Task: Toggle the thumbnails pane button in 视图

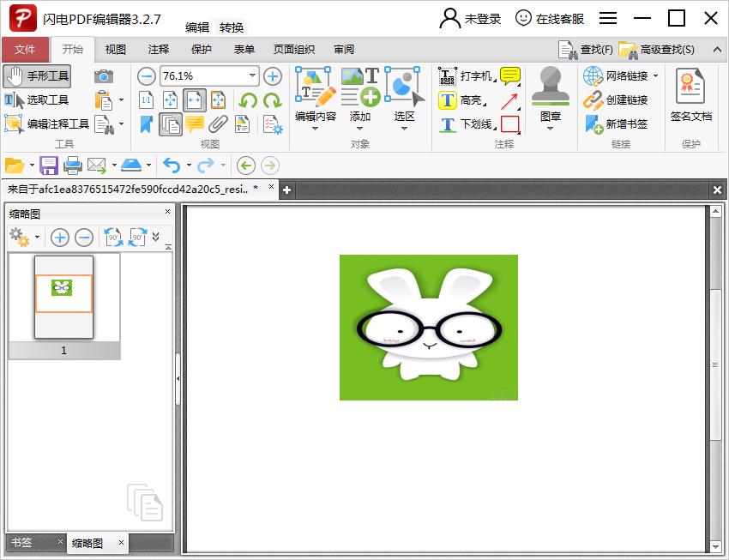Action: point(171,125)
